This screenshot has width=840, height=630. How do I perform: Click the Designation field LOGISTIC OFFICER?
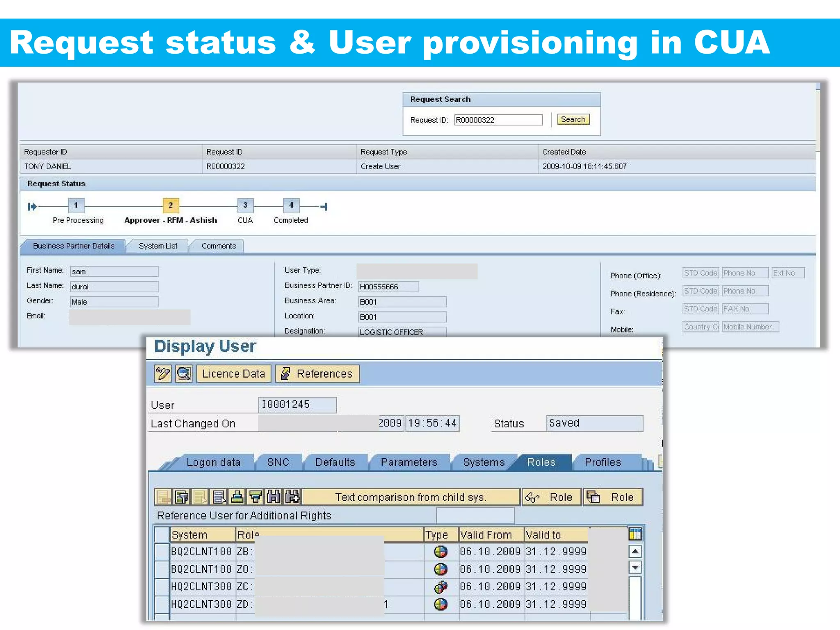[x=402, y=332]
